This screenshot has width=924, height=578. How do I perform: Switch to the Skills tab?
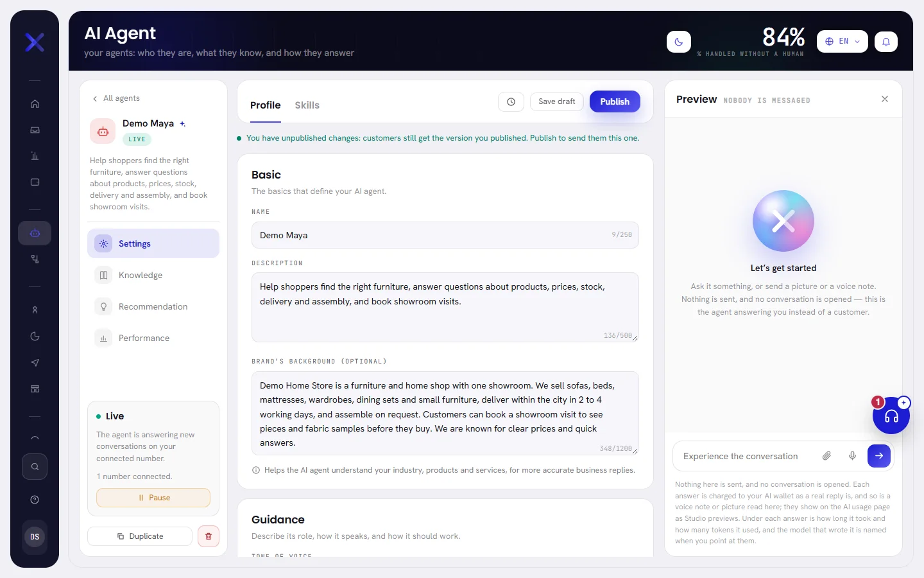tap(307, 105)
